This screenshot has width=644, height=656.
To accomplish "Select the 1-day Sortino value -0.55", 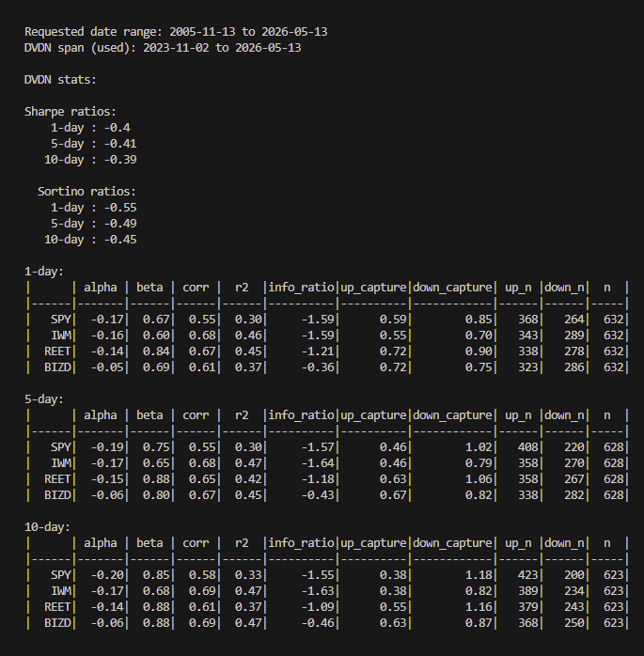I will tap(120, 208).
